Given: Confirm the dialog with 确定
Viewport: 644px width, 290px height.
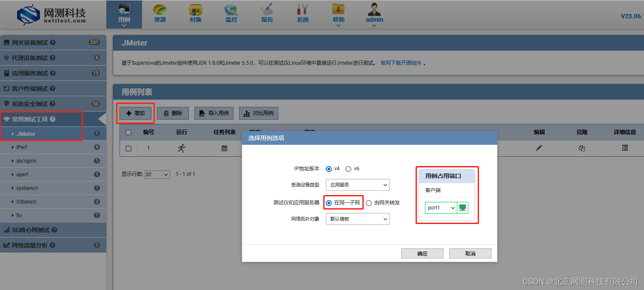Looking at the screenshot, I should tap(422, 253).
